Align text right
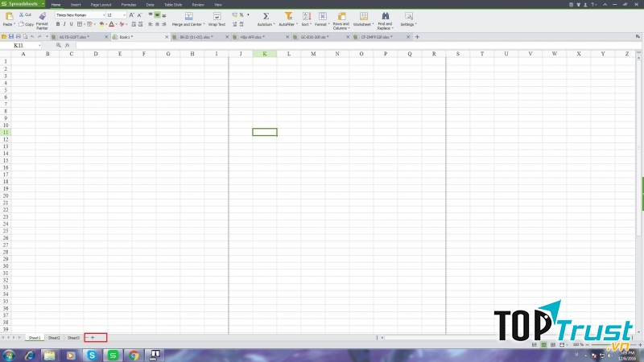 point(164,24)
